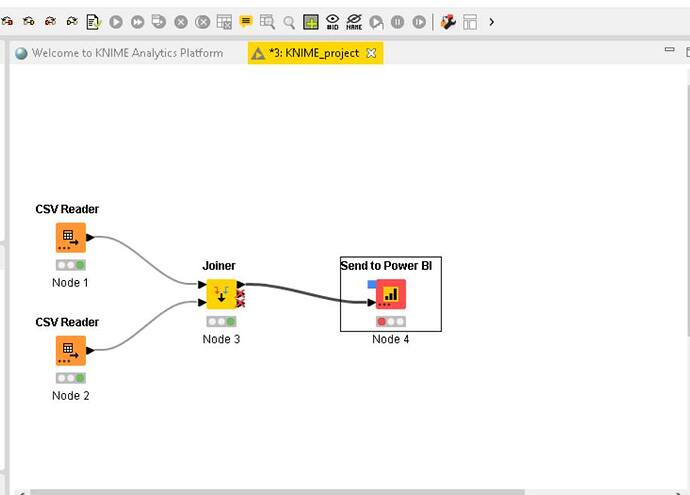Click the CSV Reader Node 1 output port

click(x=90, y=238)
